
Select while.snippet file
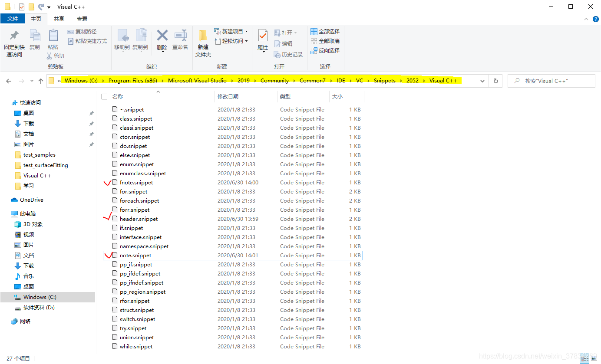[x=136, y=347]
